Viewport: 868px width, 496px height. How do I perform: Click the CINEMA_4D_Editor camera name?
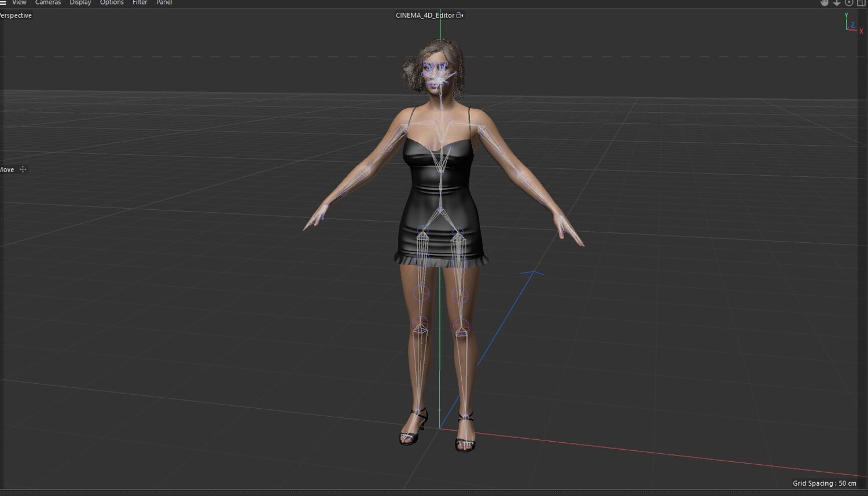[x=425, y=16]
